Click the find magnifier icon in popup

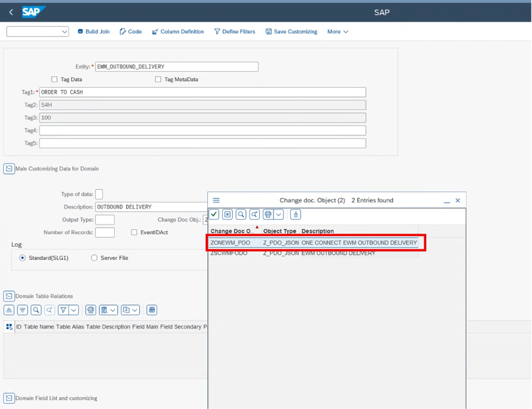(240, 214)
